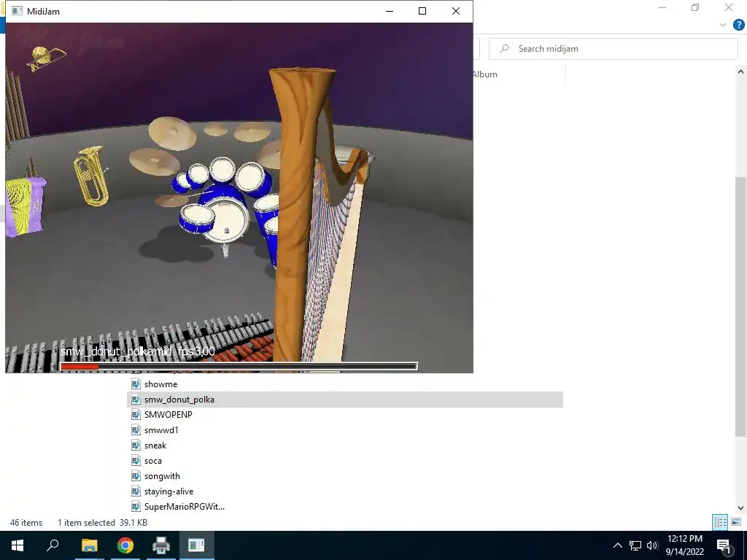747x560 pixels.
Task: Click the smwwd1 file icon
Action: [136, 430]
